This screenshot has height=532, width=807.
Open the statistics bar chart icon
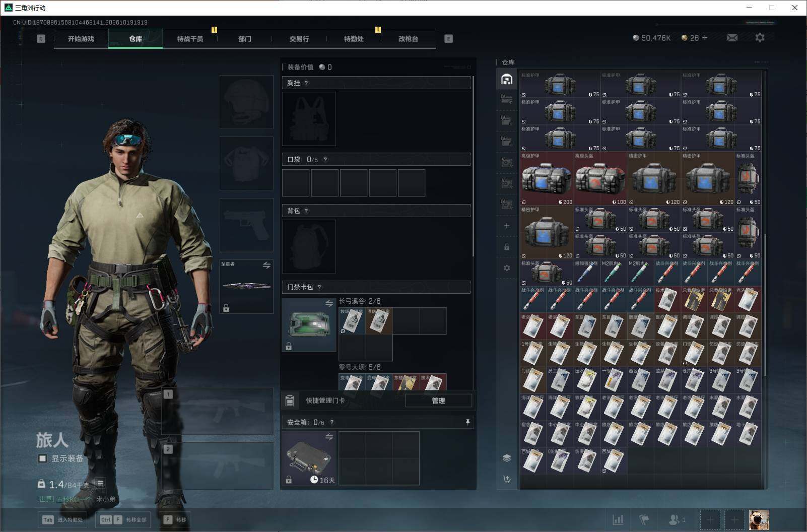[x=618, y=519]
